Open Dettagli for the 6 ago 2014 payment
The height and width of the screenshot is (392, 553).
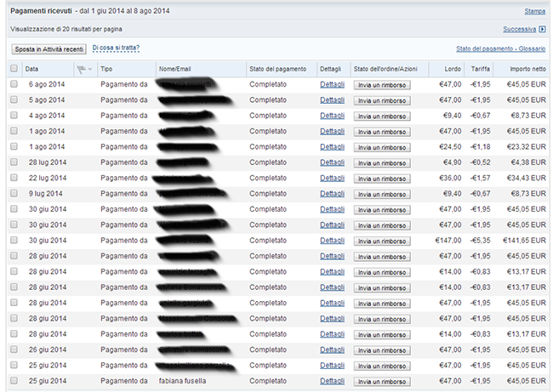click(x=332, y=84)
